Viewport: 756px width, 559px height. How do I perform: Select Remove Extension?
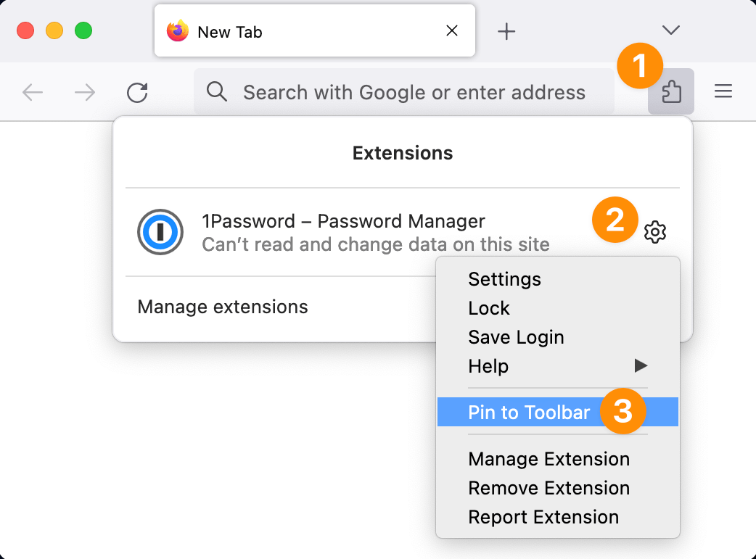[548, 488]
